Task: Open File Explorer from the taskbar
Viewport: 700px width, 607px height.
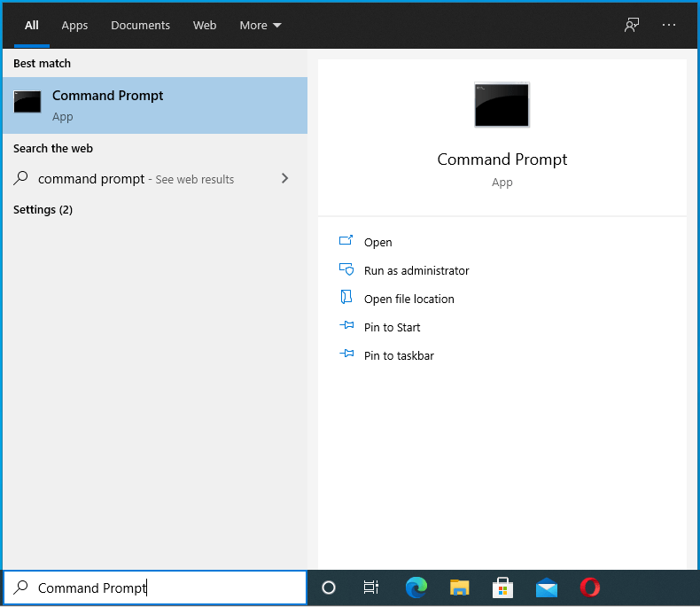Action: (x=459, y=588)
